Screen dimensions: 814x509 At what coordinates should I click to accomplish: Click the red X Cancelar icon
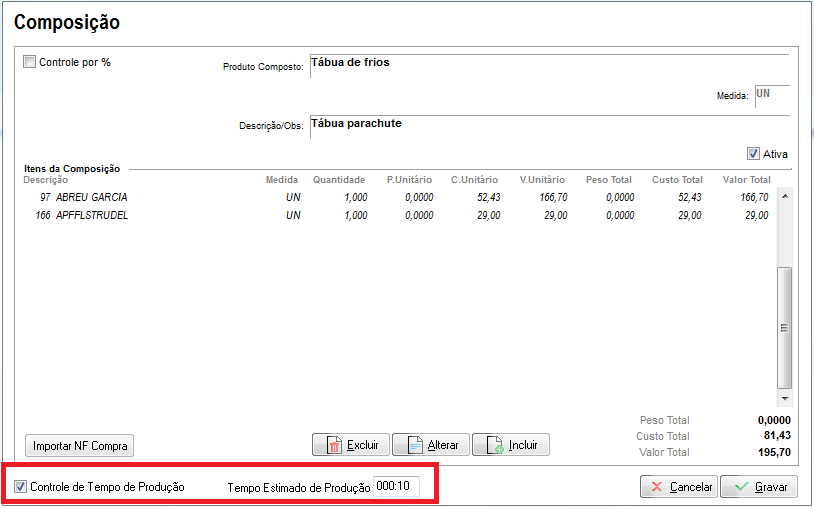tap(656, 487)
